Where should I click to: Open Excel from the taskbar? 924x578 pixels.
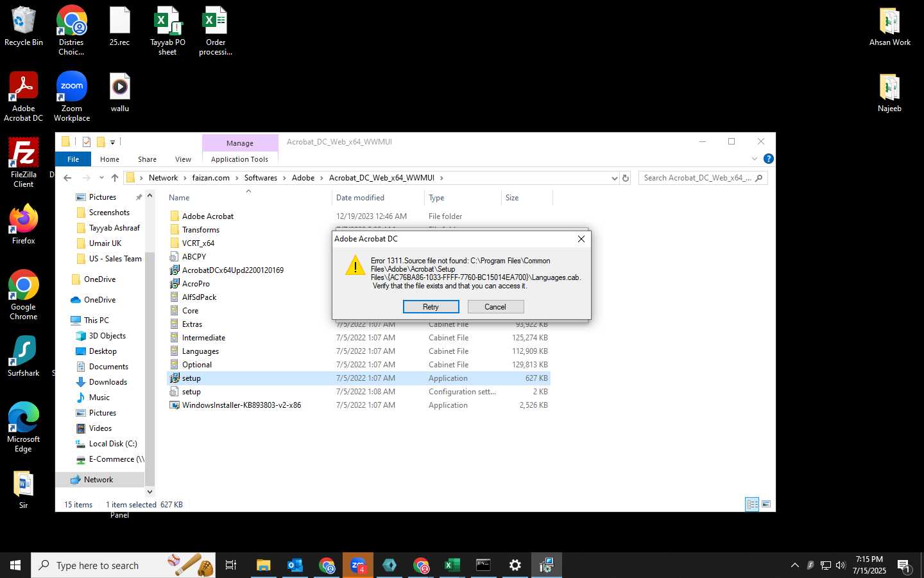click(452, 565)
